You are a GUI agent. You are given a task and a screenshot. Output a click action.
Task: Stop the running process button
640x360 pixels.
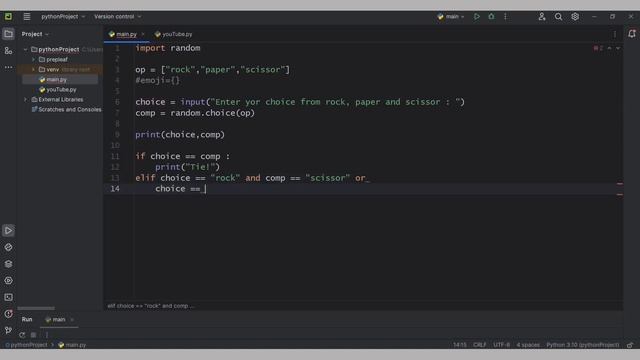33,335
